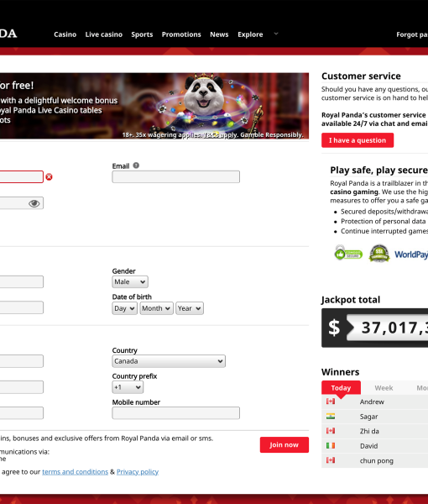
Task: Click the WorldPay logo
Action: pos(411,255)
